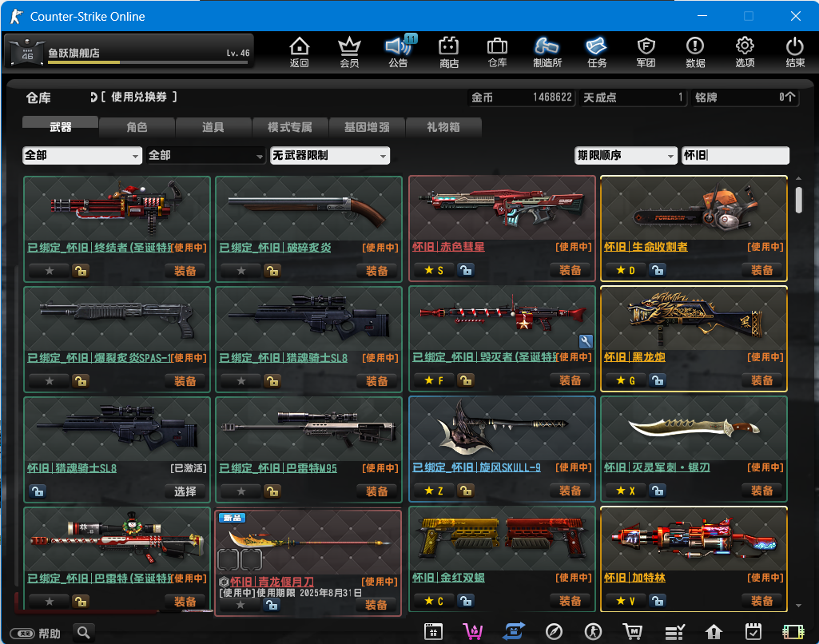Image resolution: width=819 pixels, height=644 pixels.
Task: Go back using the 返回 home icon
Action: (x=300, y=52)
